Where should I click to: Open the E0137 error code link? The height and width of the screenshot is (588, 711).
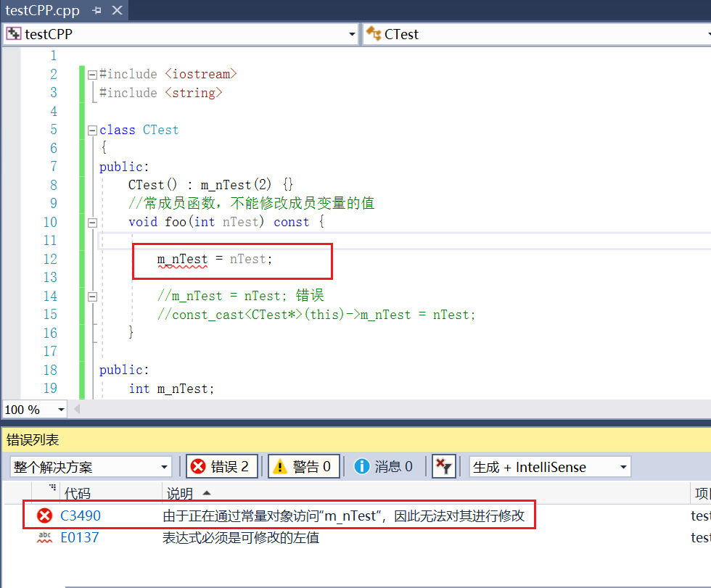(x=79, y=538)
